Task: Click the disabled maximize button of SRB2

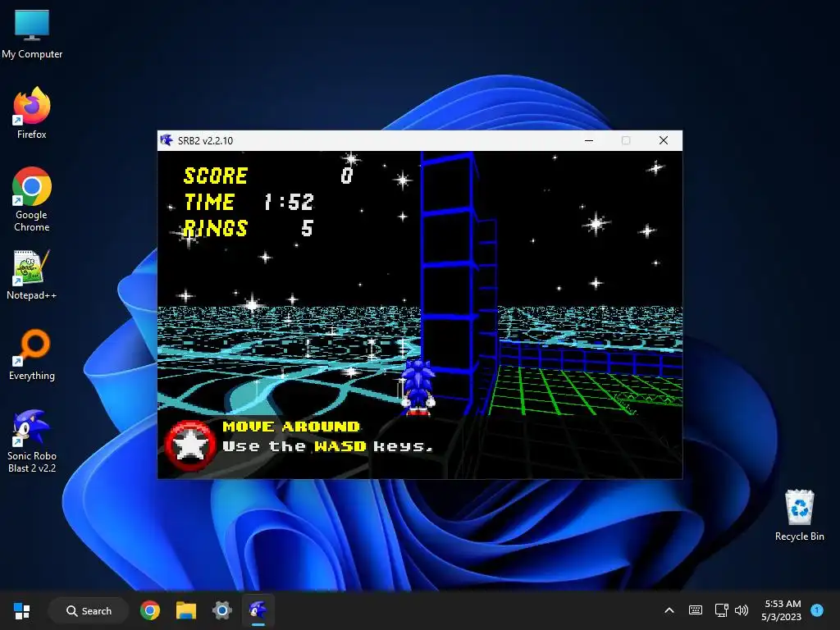Action: click(626, 140)
